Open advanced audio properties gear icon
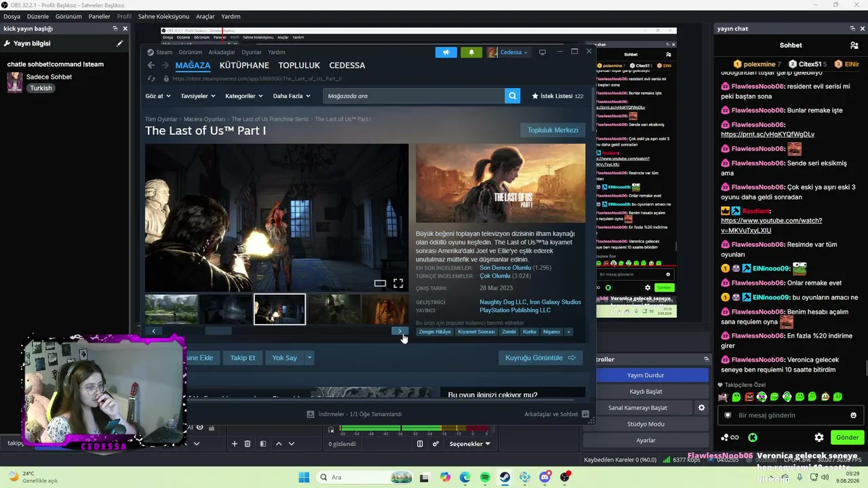The image size is (868, 488). click(x=436, y=444)
